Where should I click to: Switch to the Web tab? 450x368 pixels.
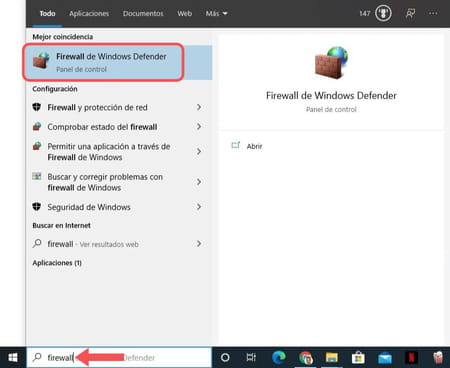tap(184, 14)
